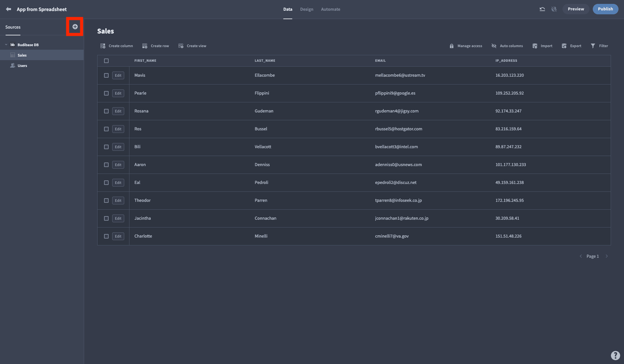The image size is (624, 364).
Task: Select the Sources tab
Action: tap(13, 27)
